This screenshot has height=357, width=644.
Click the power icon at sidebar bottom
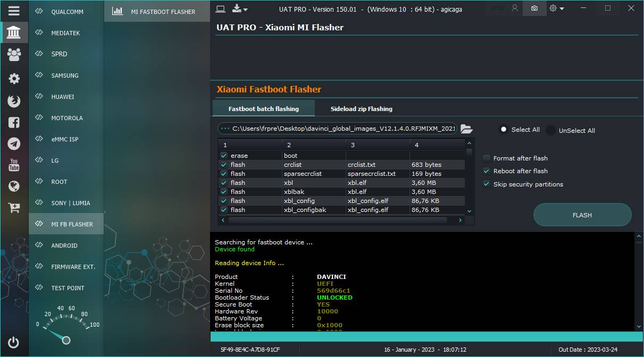tap(14, 343)
